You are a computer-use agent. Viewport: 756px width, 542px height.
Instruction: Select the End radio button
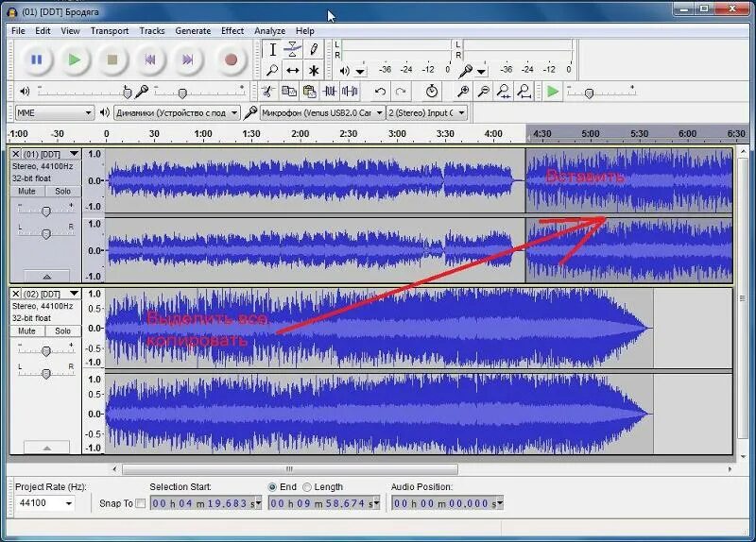[272, 487]
